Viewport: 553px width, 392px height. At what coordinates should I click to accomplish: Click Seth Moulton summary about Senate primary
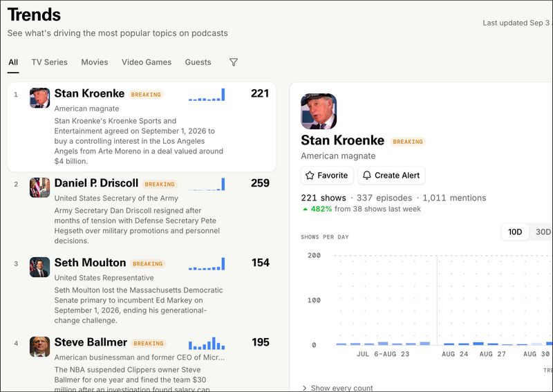139,305
